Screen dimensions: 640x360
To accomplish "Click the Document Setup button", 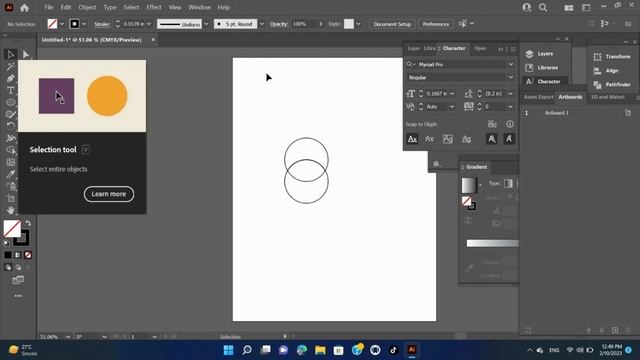I will click(x=392, y=24).
